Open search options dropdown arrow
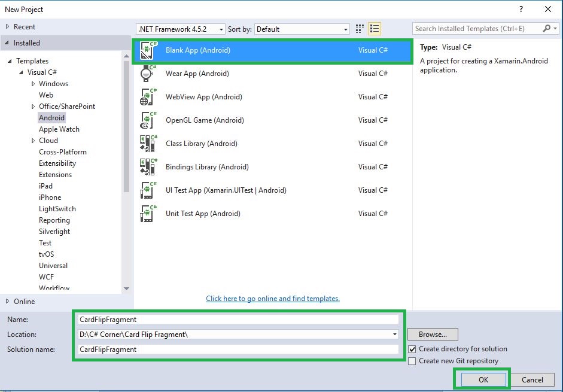This screenshot has width=563, height=392. (x=555, y=29)
